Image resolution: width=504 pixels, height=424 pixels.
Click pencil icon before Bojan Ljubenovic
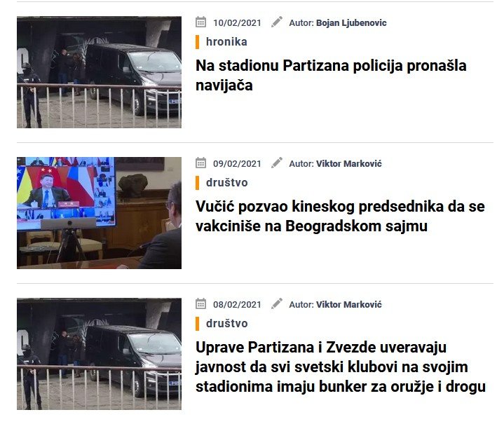[276, 22]
